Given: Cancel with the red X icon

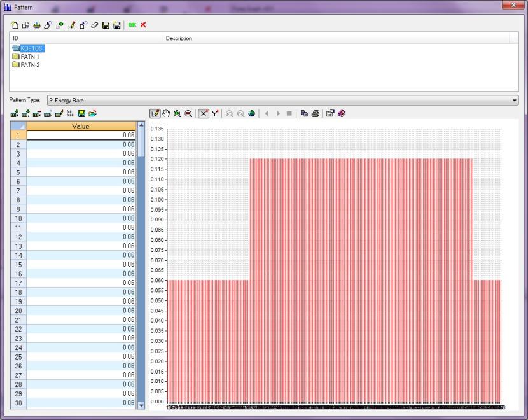Looking at the screenshot, I should click(143, 25).
